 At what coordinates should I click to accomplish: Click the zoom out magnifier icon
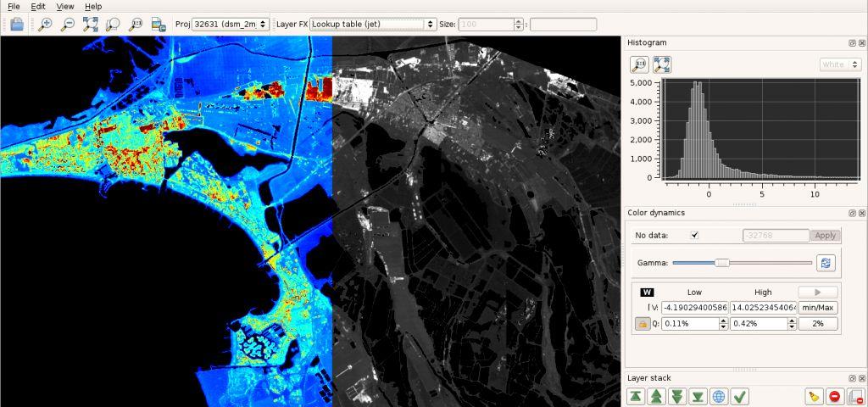pos(68,24)
